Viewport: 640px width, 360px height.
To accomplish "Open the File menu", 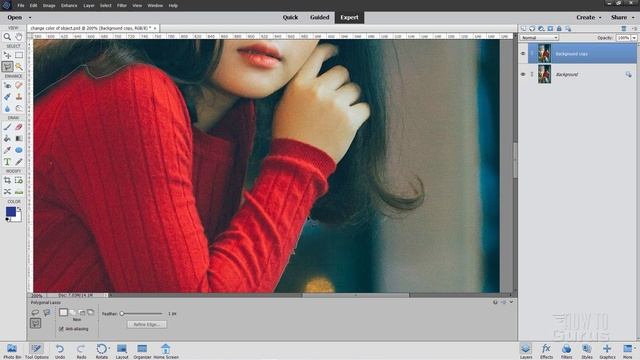I will (21, 6).
